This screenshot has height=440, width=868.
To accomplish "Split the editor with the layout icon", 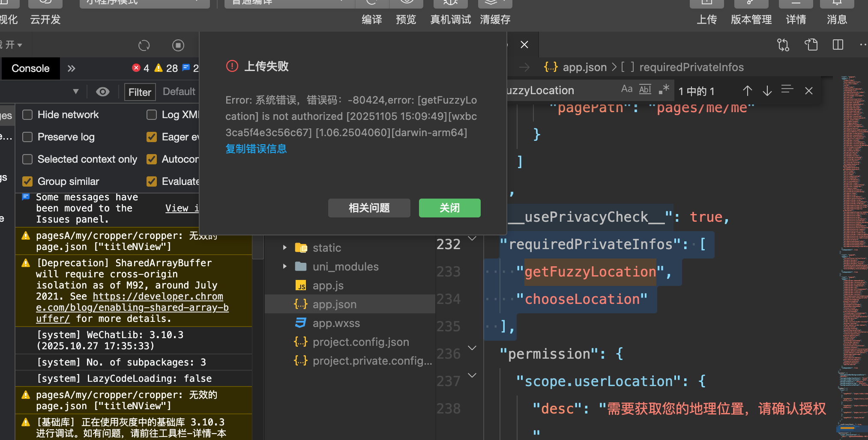I will coord(838,45).
